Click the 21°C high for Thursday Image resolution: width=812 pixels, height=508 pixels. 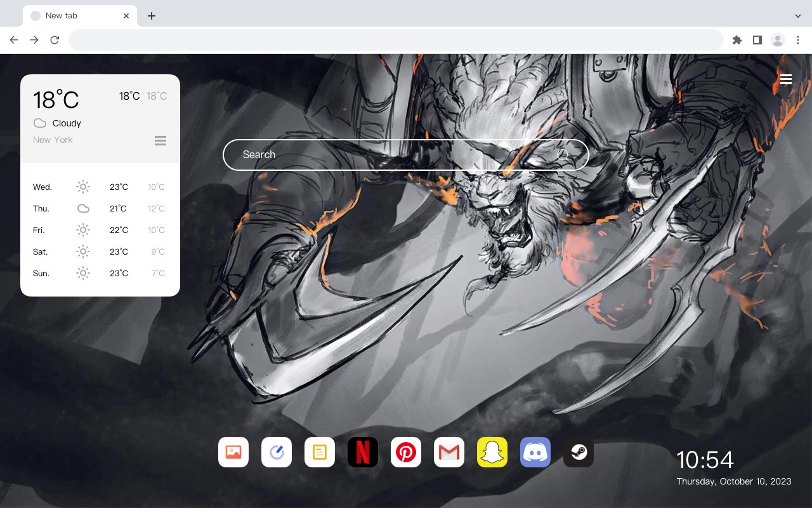pyautogui.click(x=118, y=208)
